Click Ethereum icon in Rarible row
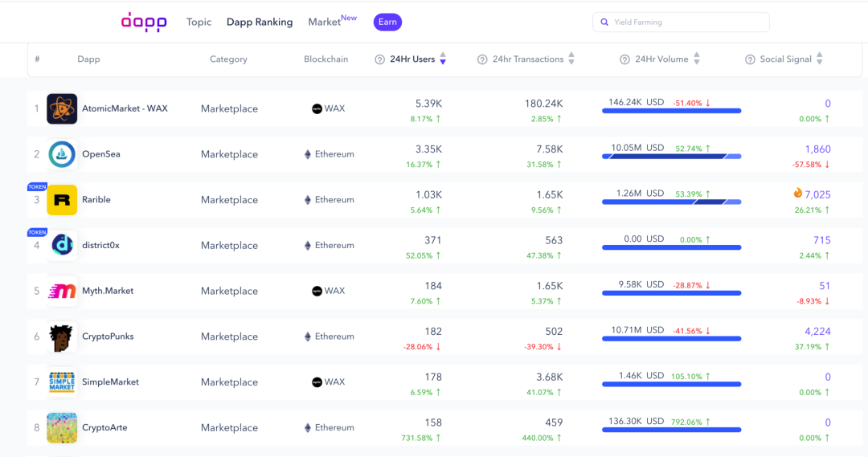 pyautogui.click(x=308, y=200)
